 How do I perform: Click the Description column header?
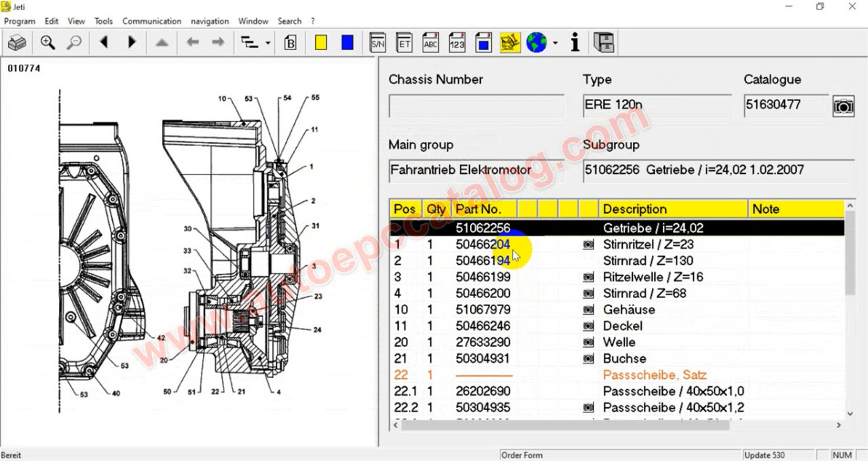coord(673,209)
